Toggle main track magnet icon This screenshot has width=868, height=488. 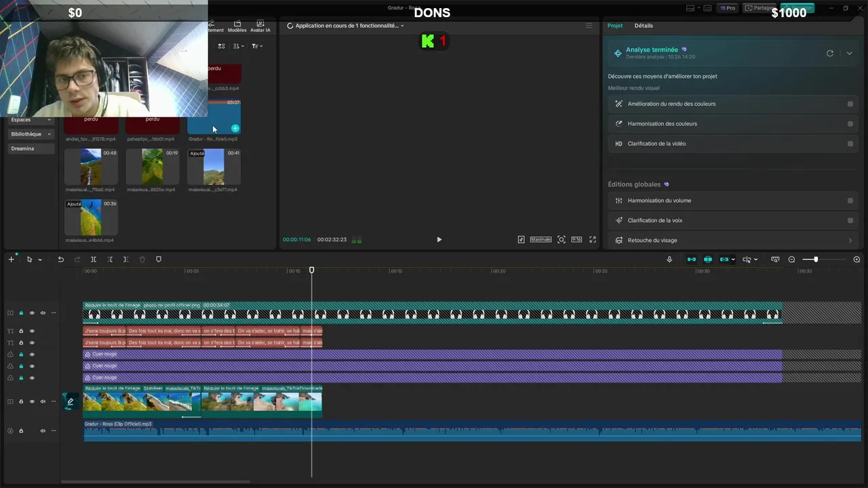click(692, 260)
